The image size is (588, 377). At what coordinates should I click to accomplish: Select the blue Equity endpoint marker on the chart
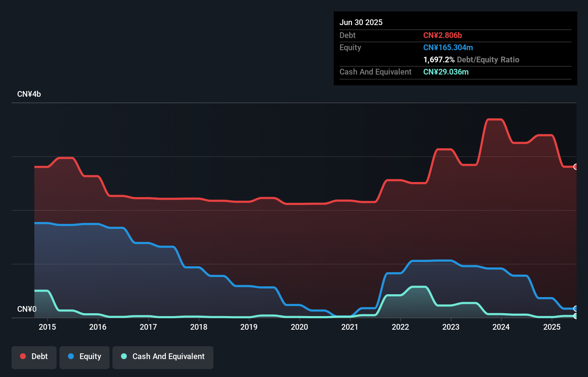pyautogui.click(x=575, y=309)
